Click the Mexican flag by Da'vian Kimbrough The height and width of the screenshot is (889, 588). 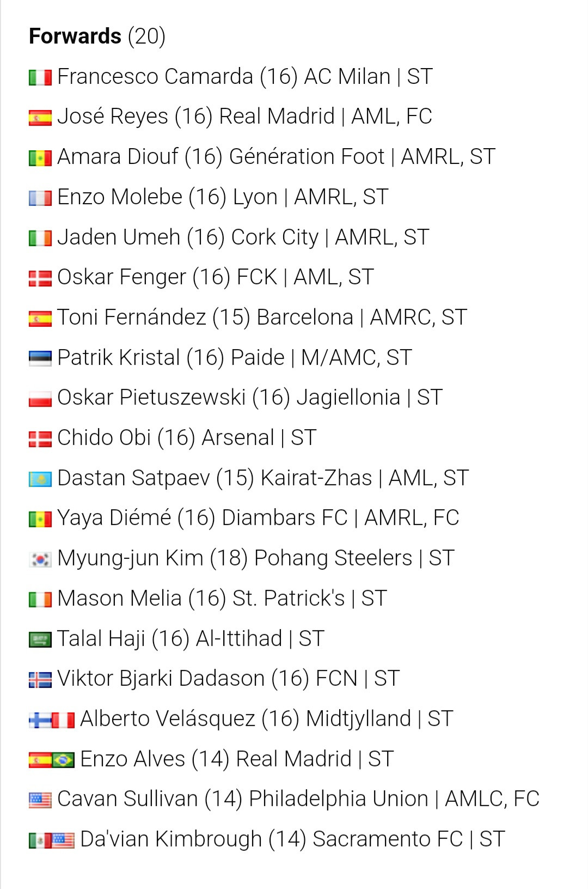(x=40, y=841)
